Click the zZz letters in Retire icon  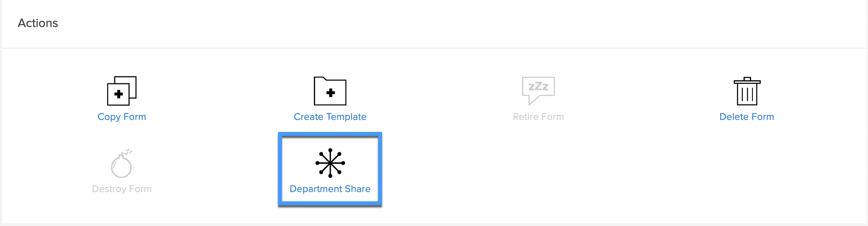point(538,86)
